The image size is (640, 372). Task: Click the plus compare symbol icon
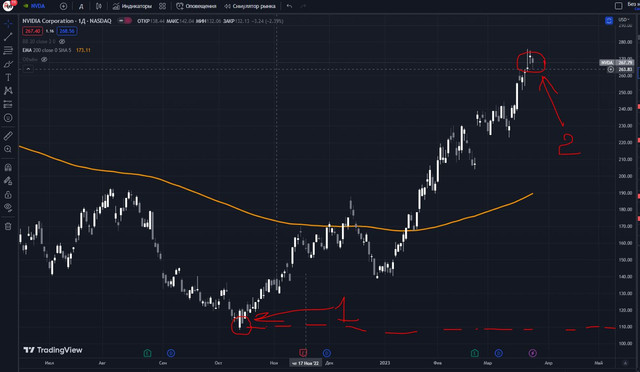click(63, 6)
